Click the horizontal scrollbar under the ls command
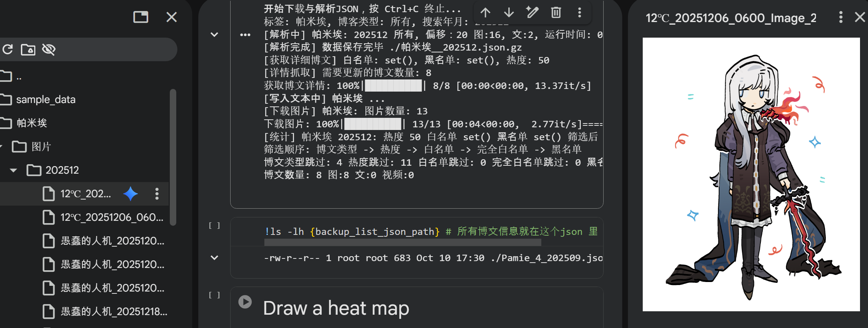This screenshot has width=868, height=328. 403,242
